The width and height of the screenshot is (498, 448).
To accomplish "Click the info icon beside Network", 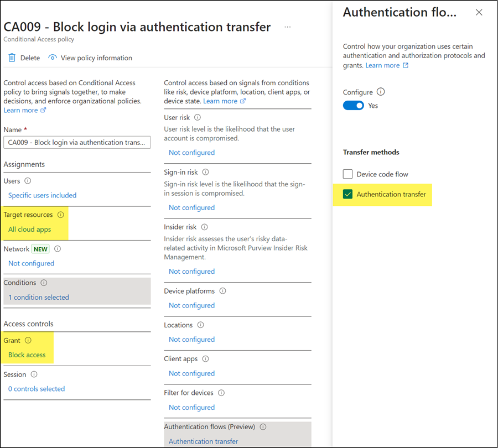I will [57, 249].
